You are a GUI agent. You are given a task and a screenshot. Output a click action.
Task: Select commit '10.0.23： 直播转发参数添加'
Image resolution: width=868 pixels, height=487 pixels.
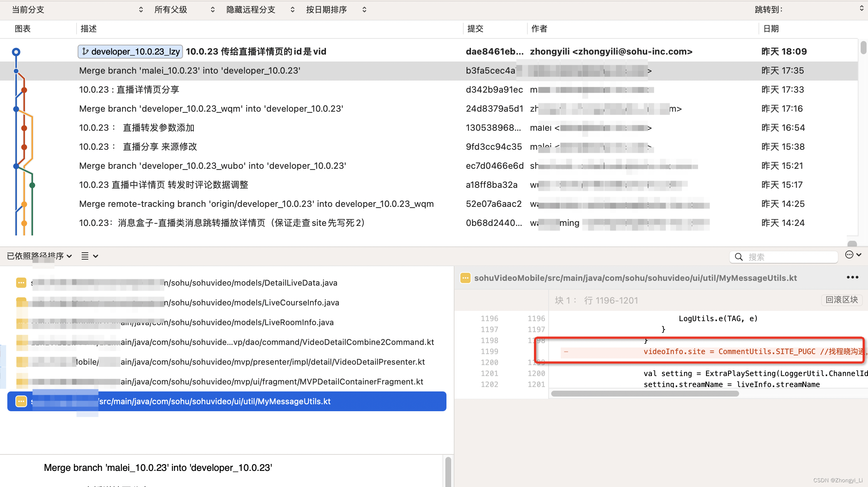(x=429, y=128)
